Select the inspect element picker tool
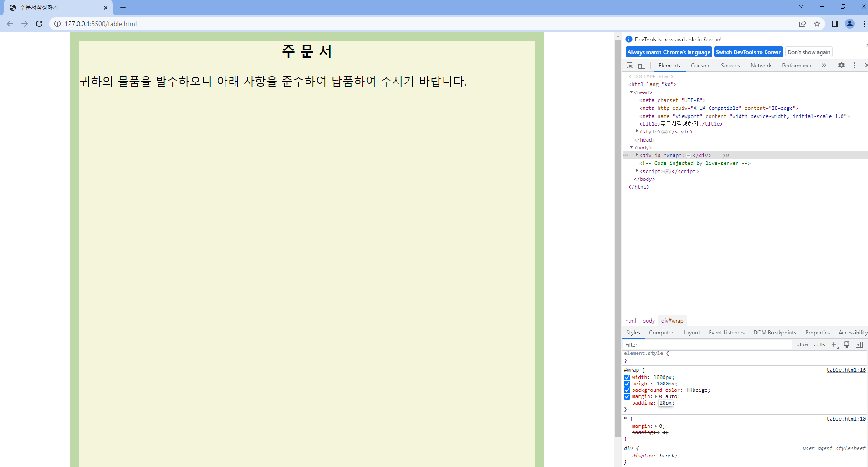This screenshot has width=868, height=467. 630,66
